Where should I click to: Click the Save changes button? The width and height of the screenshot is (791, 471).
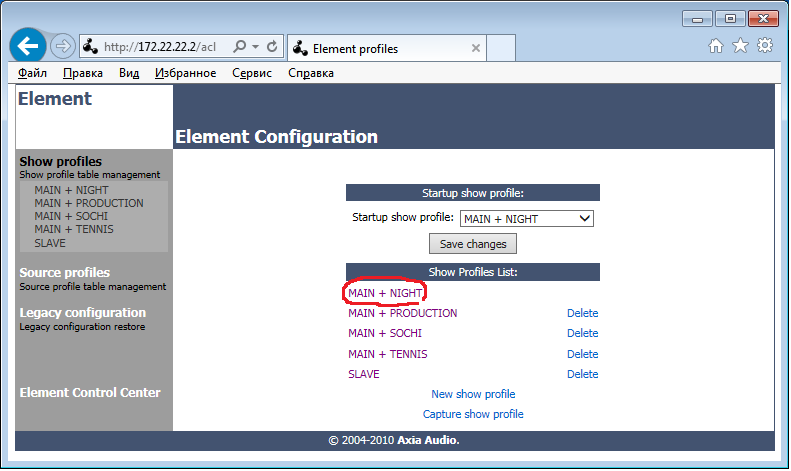coord(473,244)
